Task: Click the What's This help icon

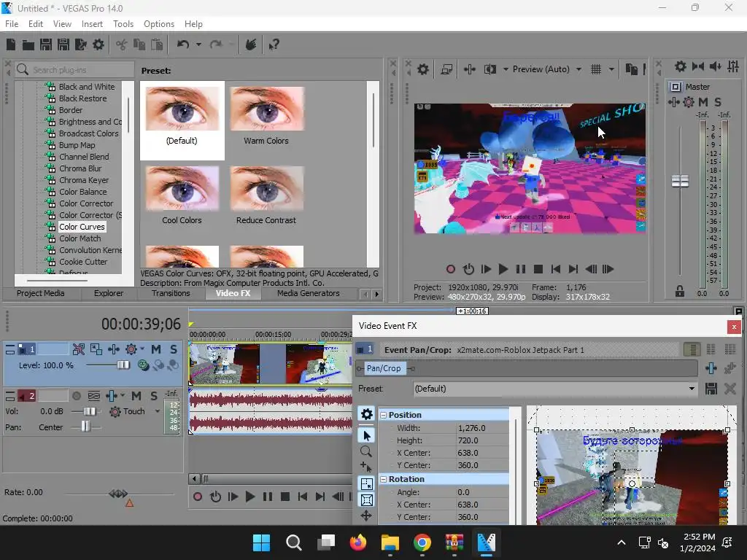Action: pyautogui.click(x=274, y=44)
